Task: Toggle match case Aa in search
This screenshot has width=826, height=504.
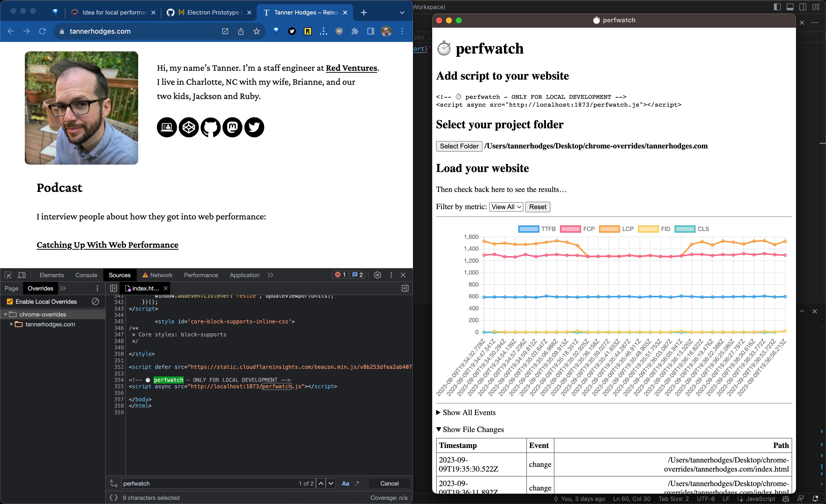Action: click(x=345, y=483)
